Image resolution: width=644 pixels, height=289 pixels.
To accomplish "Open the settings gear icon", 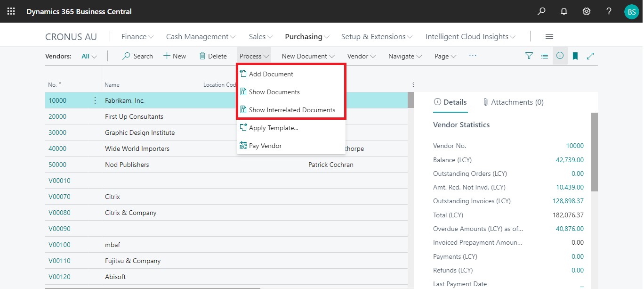I will 587,11.
